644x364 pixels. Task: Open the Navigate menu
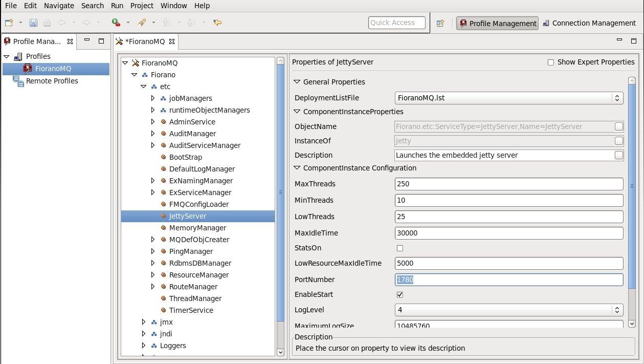pos(59,6)
